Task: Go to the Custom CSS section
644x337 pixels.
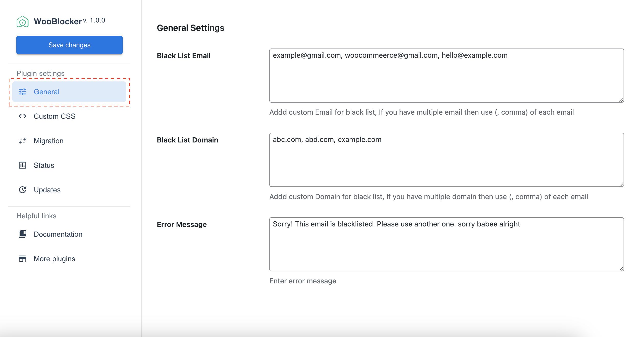Action: click(x=54, y=116)
